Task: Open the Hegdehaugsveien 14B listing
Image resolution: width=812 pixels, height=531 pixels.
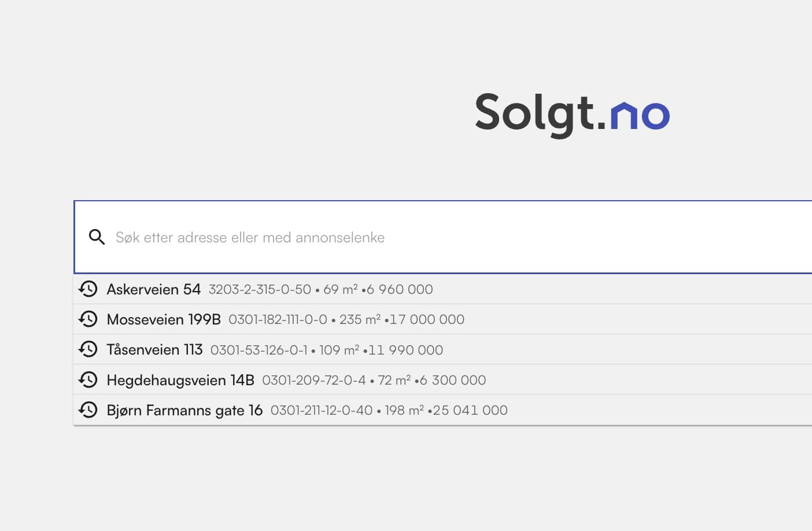Action: (180, 380)
